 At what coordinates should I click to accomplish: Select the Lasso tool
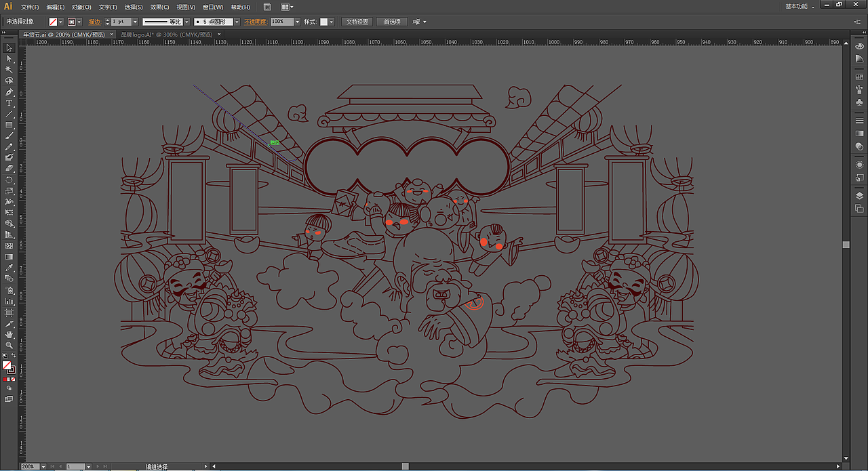(x=9, y=81)
